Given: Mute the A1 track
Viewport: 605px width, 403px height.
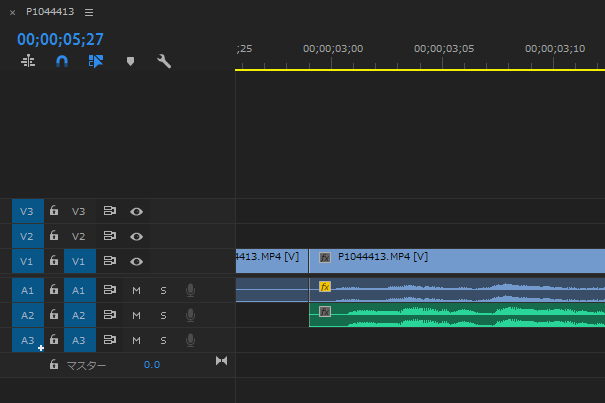Looking at the screenshot, I should pos(136,290).
